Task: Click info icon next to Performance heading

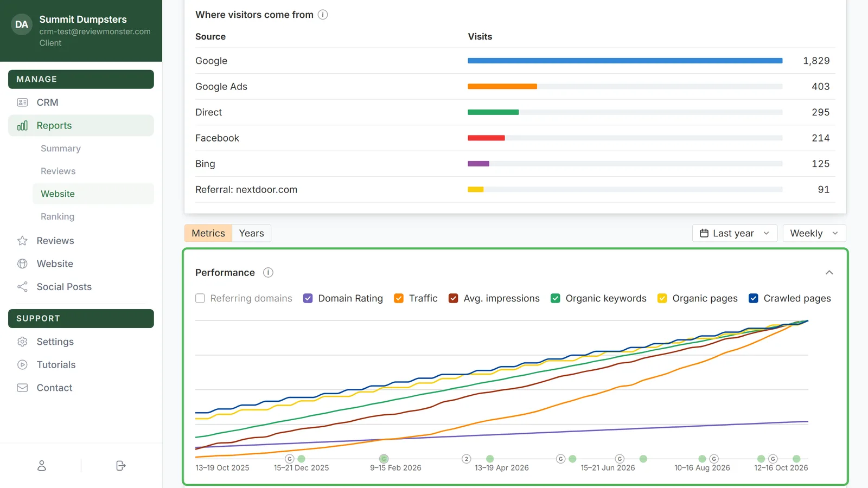Action: point(268,273)
